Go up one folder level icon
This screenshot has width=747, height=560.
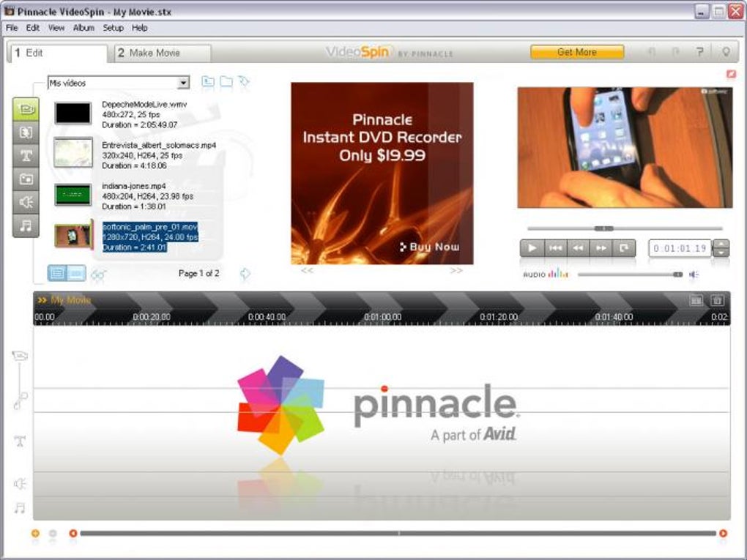pos(208,82)
